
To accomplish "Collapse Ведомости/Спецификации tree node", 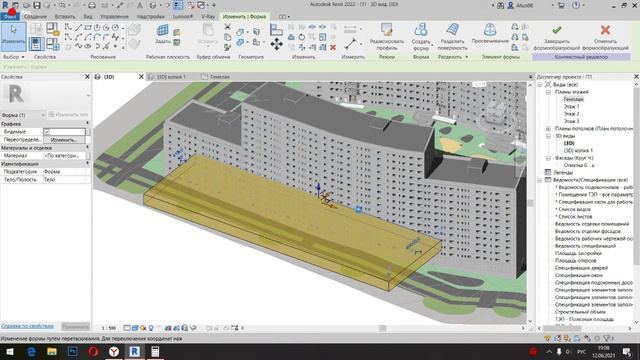I will click(540, 180).
